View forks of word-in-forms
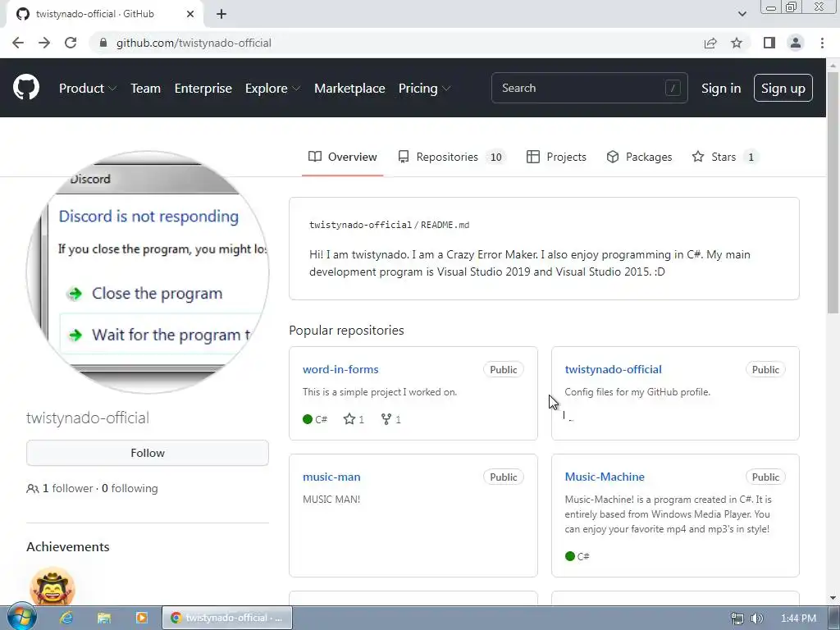 pyautogui.click(x=390, y=419)
